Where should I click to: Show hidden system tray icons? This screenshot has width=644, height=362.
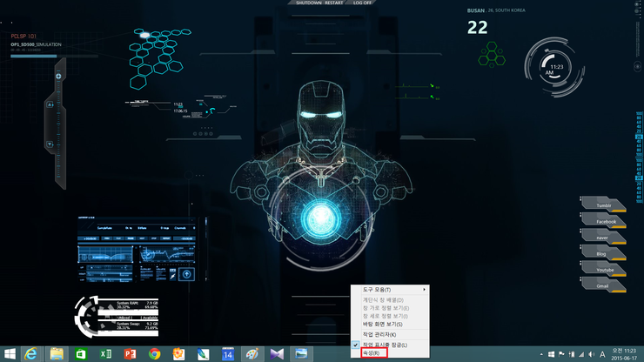point(541,354)
